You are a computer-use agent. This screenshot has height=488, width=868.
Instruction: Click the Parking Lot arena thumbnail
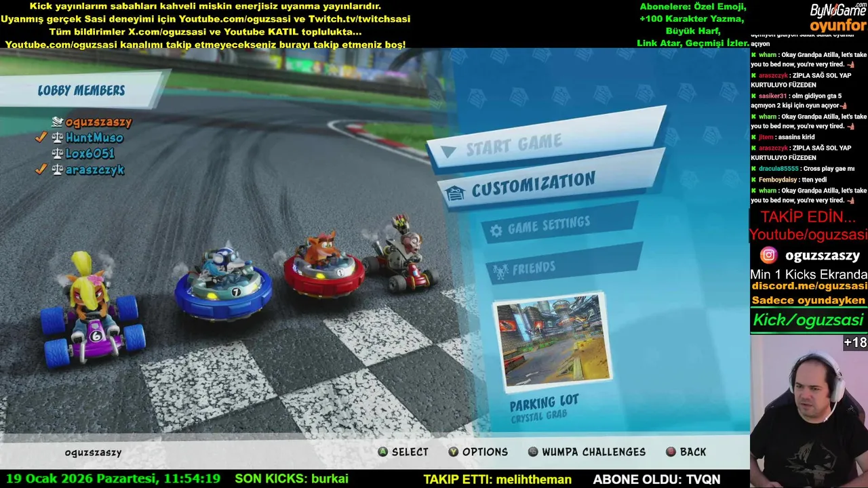(x=554, y=342)
